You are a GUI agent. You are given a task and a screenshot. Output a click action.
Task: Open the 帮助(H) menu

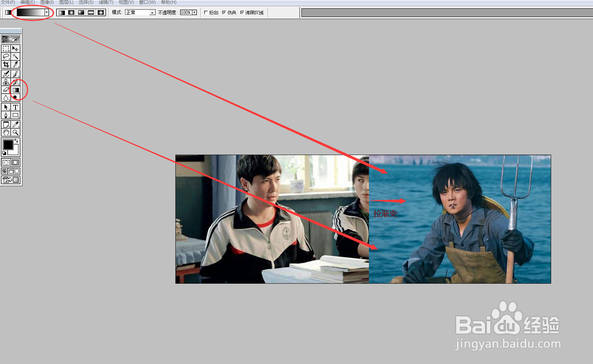[x=169, y=2]
